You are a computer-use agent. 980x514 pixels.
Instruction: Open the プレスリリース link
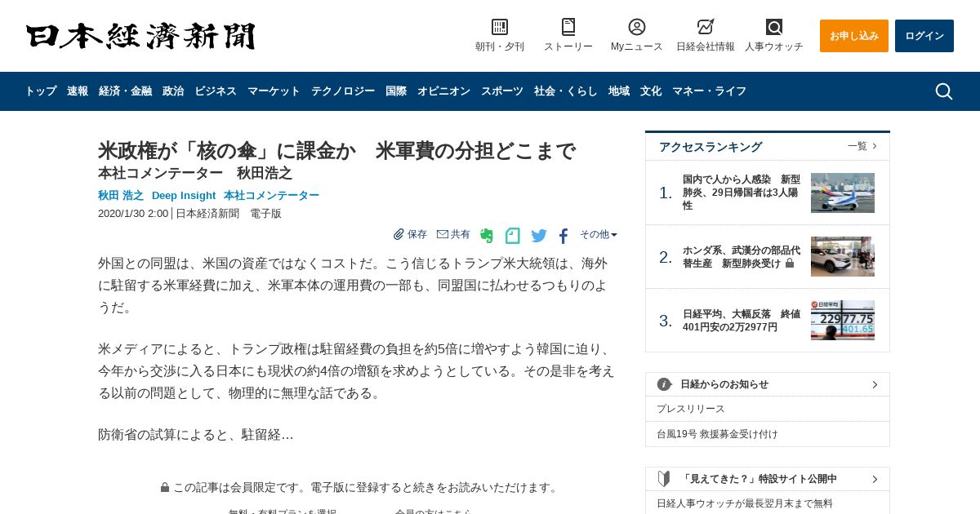pyautogui.click(x=691, y=409)
